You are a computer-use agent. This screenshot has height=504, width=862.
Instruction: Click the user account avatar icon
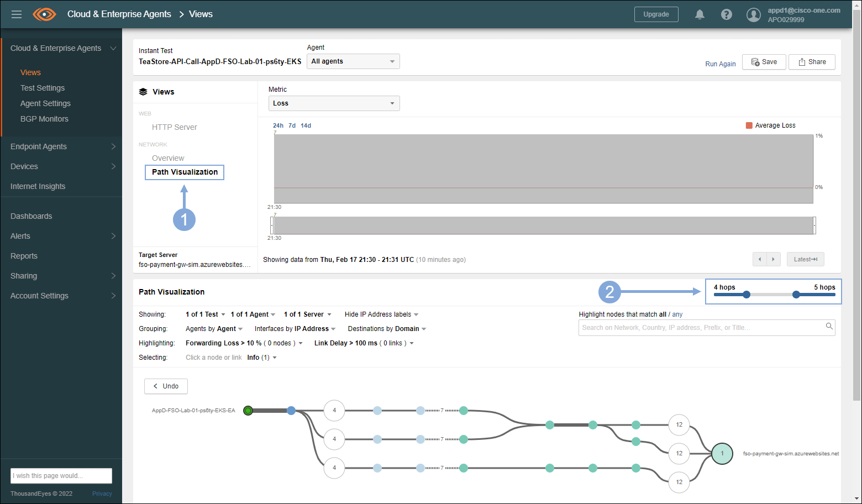coord(753,15)
